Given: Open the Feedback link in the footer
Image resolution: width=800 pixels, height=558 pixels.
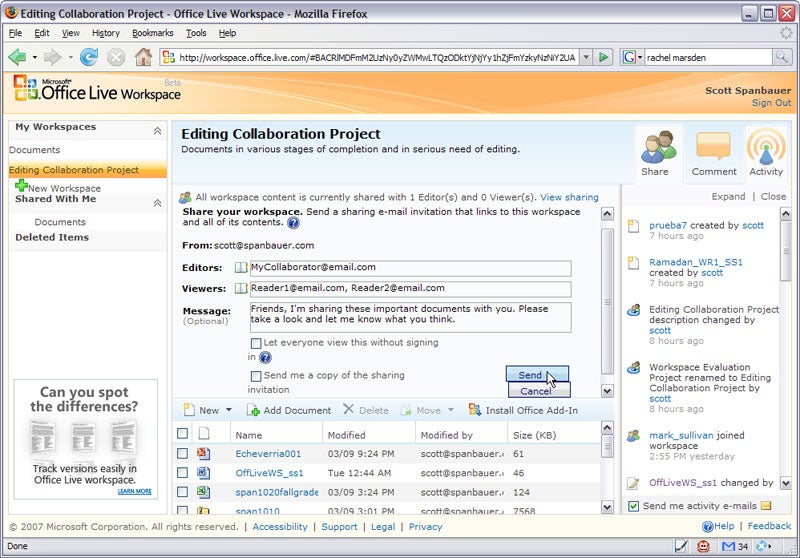Looking at the screenshot, I should coord(769,526).
